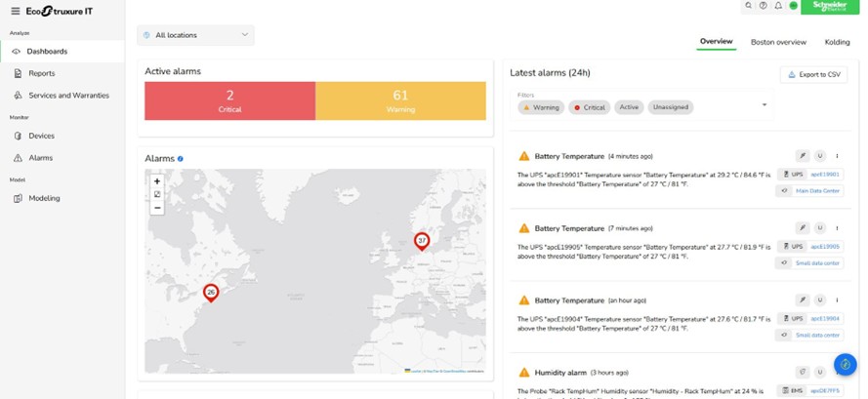Viewport: 868px width, 399px height.
Task: Click the Alarms info icon
Action: (x=181, y=158)
